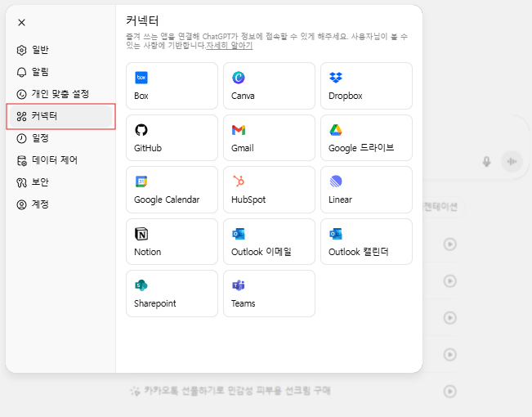Open the Box connector card
Screen dimensions: 532x417
point(172,86)
